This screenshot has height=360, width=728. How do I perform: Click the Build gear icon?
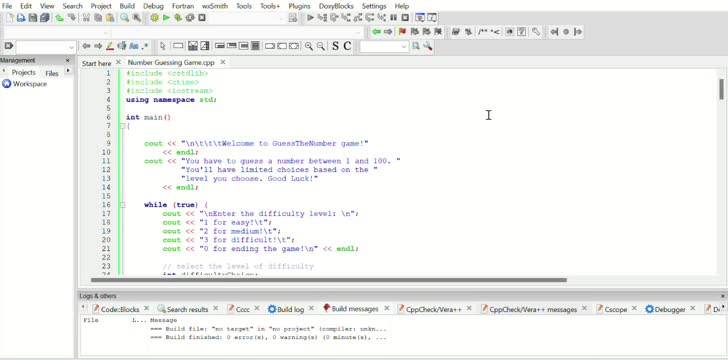tap(154, 18)
